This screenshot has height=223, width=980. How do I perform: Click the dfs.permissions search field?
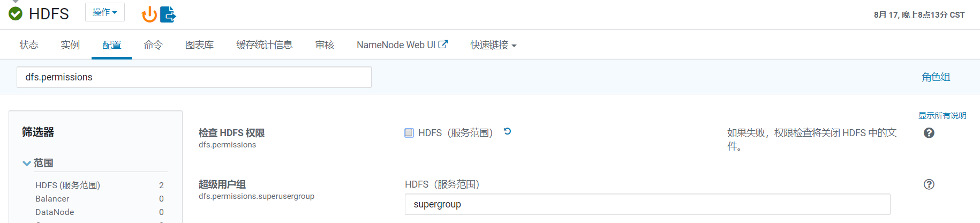click(x=194, y=77)
